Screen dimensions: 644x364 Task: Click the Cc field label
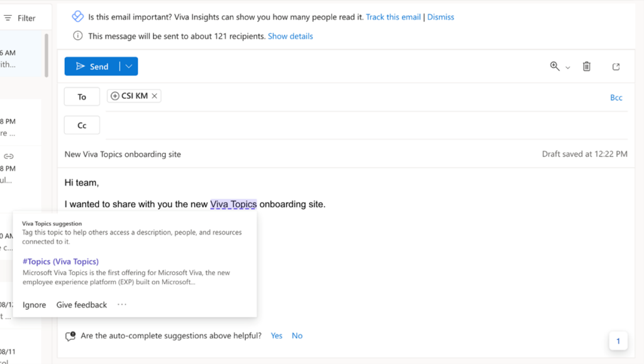[x=81, y=125]
